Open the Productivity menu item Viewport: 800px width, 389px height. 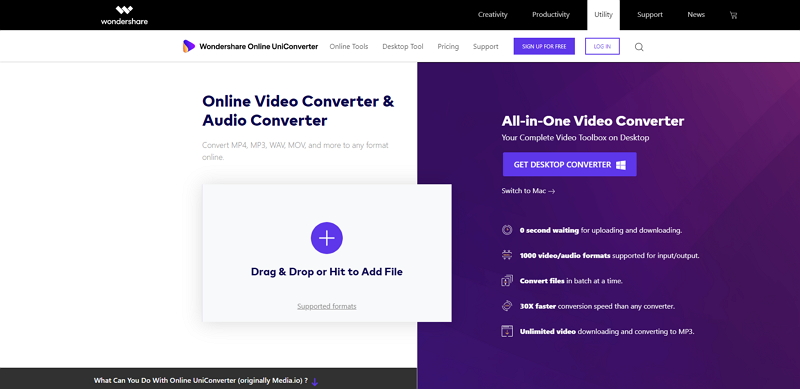point(551,15)
